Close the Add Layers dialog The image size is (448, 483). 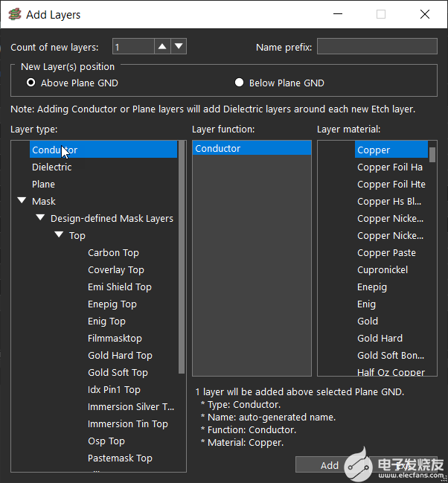(425, 14)
